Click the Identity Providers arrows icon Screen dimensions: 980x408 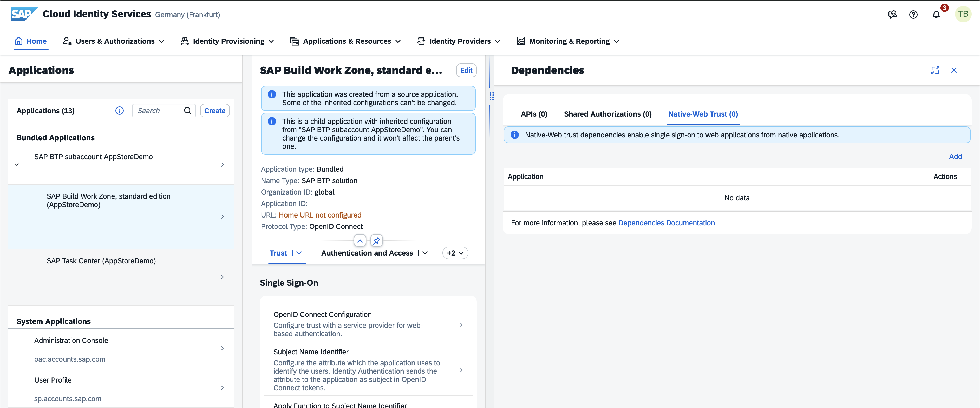(421, 41)
